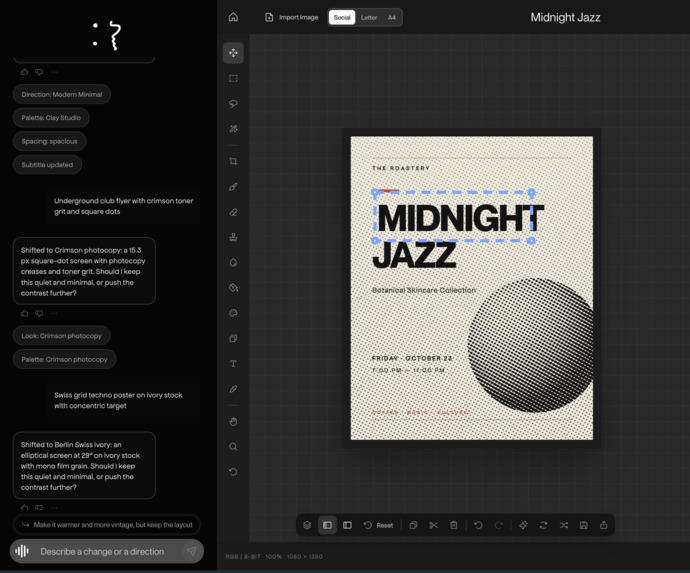
Task: Select the JAZZ headline on the poster
Action: (x=414, y=255)
